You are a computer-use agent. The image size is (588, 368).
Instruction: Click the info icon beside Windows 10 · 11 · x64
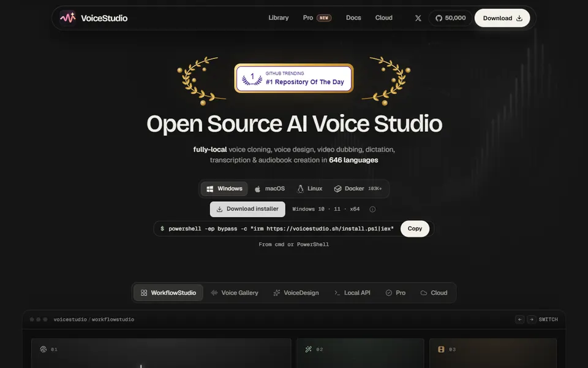tap(372, 209)
